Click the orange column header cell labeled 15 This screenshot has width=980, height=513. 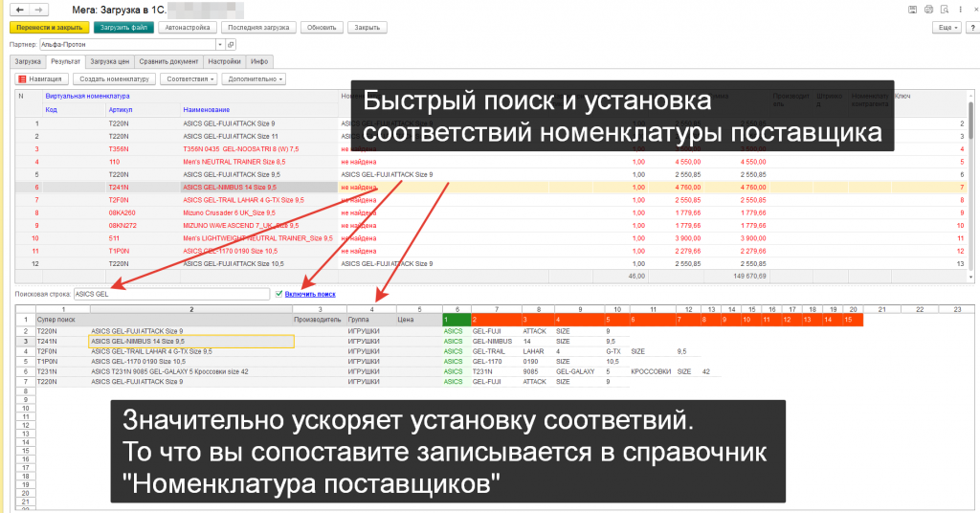(853, 320)
